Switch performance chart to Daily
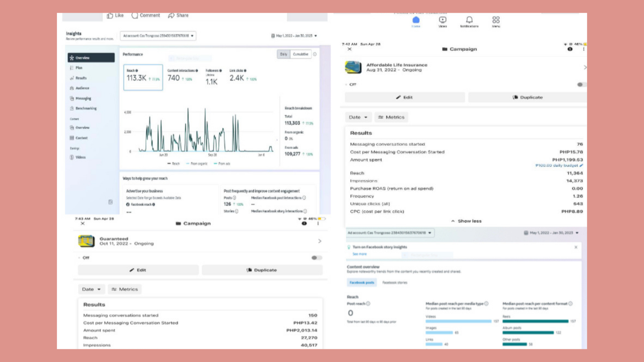The width and height of the screenshot is (644, 362). (283, 54)
